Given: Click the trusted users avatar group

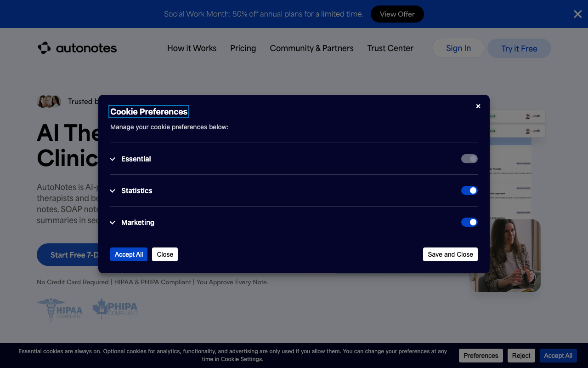Looking at the screenshot, I should (49, 101).
